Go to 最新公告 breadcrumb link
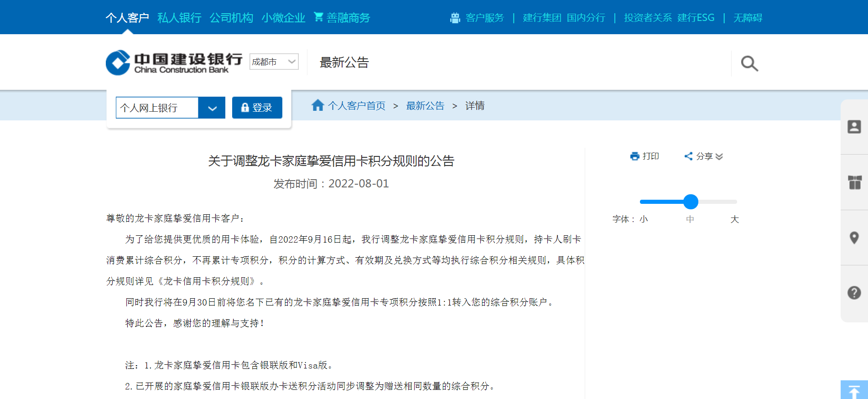Viewport: 868px width, 399px height. pos(425,106)
